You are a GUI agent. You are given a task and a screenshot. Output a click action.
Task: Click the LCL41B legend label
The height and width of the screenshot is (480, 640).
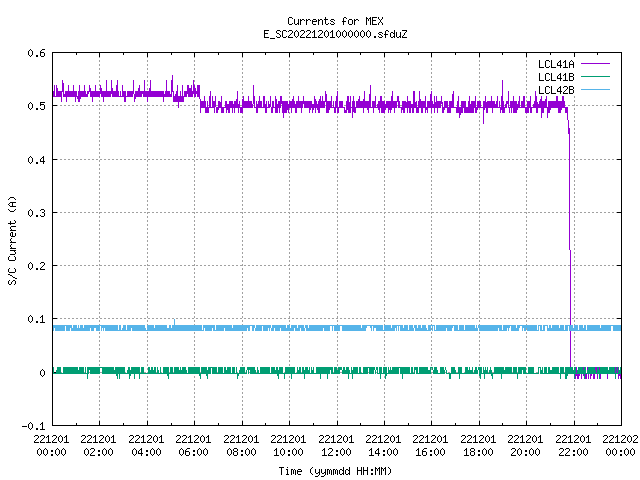tap(556, 77)
